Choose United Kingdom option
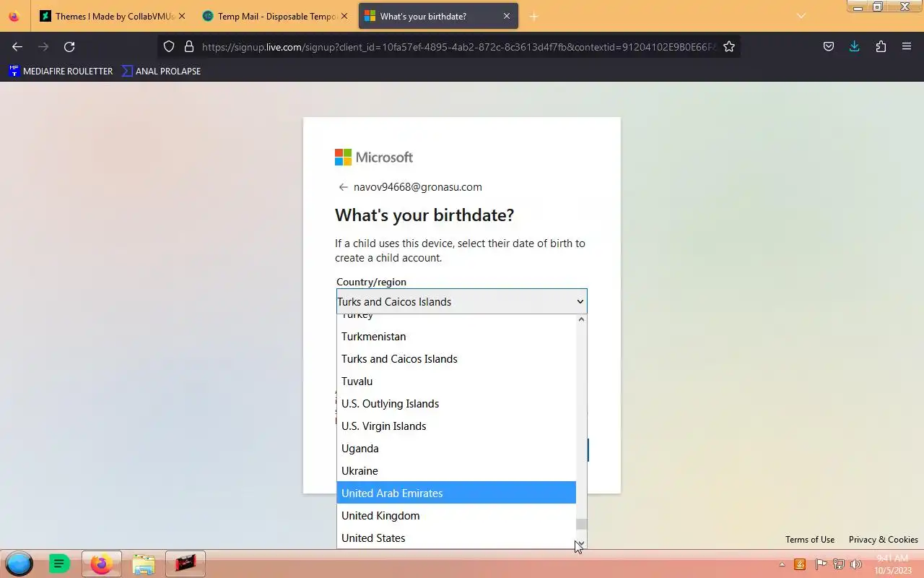The width and height of the screenshot is (924, 578). click(456, 516)
